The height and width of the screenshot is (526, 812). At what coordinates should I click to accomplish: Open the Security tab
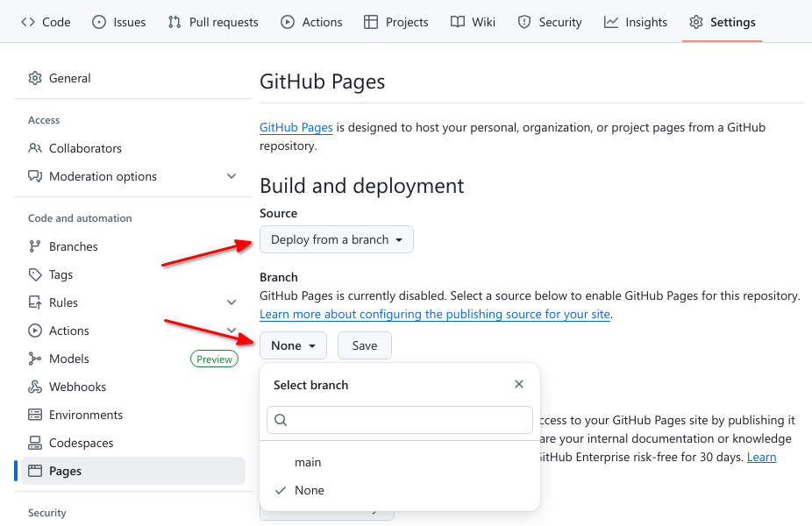click(x=550, y=22)
